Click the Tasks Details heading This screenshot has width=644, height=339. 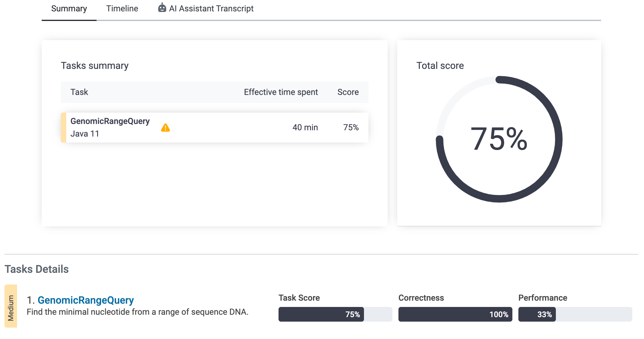pos(37,269)
